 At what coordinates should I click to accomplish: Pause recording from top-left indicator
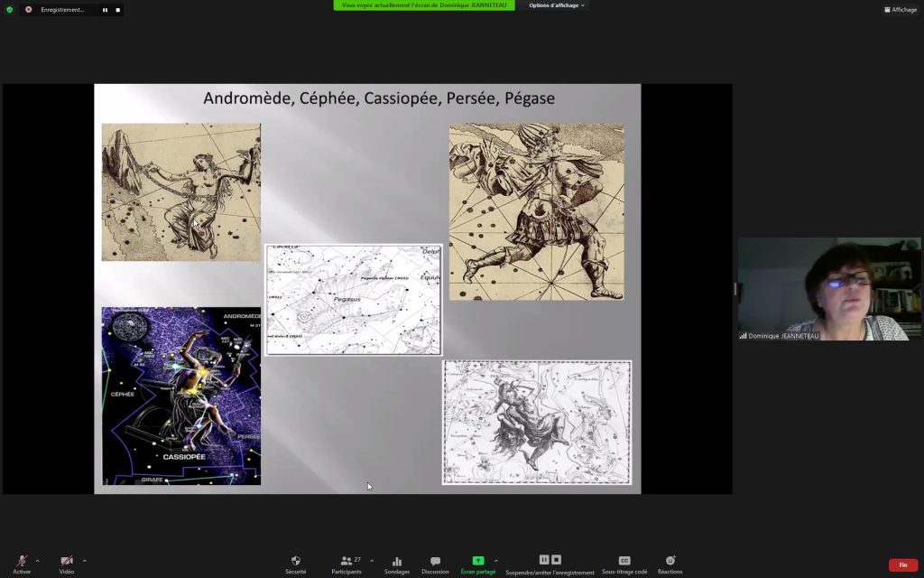tap(105, 10)
